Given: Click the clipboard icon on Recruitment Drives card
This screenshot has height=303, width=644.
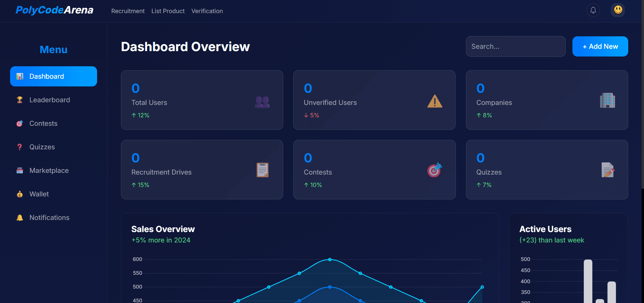Looking at the screenshot, I should [x=262, y=170].
